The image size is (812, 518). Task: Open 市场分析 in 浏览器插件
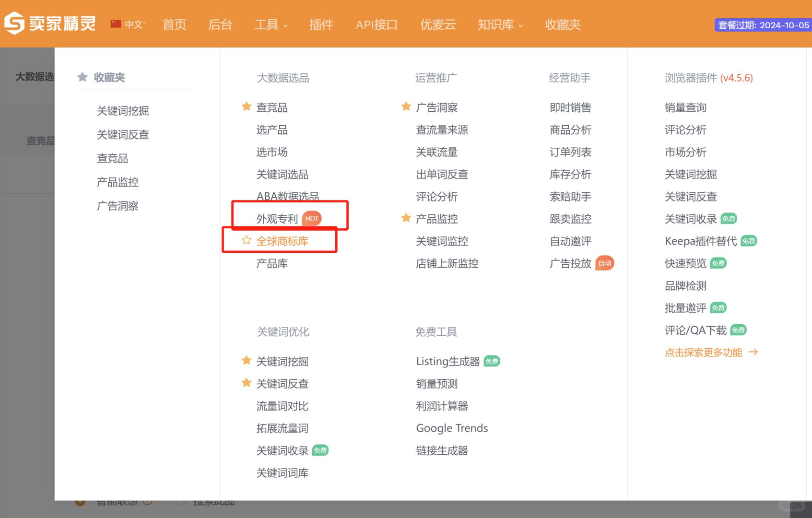point(685,152)
